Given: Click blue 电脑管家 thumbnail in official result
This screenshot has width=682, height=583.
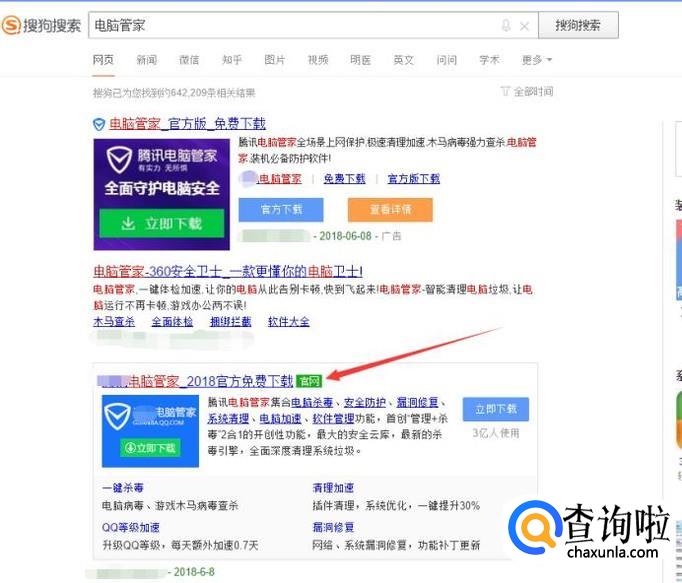Looking at the screenshot, I should coord(150,431).
